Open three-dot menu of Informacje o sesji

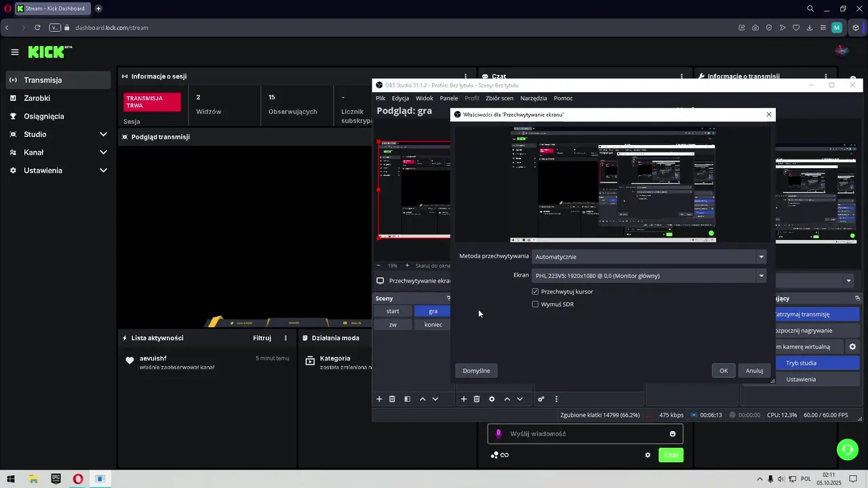(465, 77)
